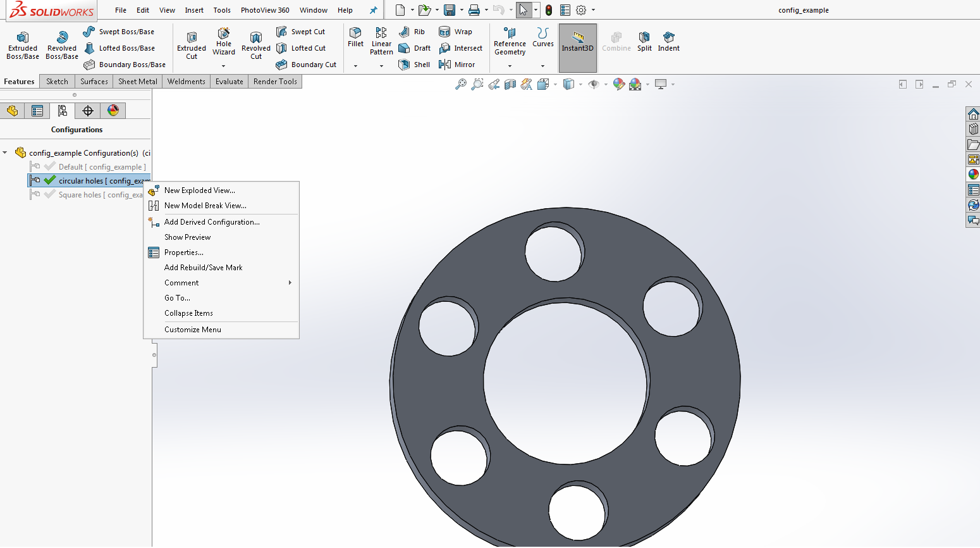Choose the Boundary Boss/Base command

(x=125, y=65)
